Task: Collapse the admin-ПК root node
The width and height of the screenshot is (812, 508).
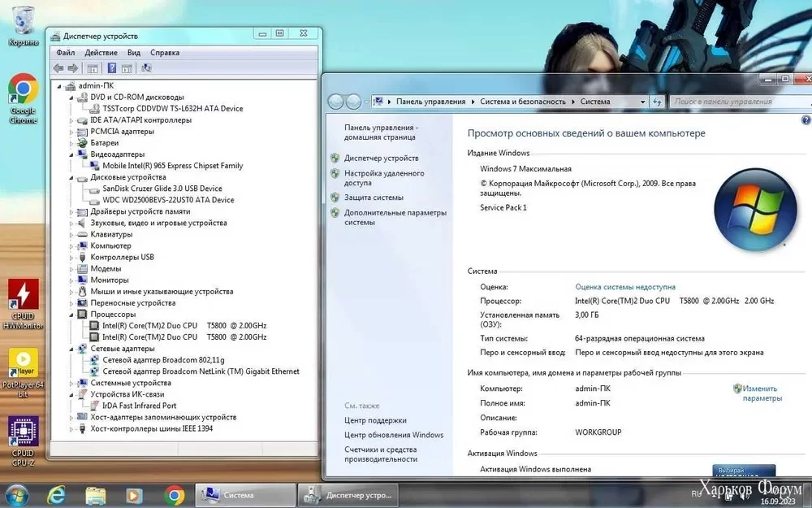Action: click(59, 86)
